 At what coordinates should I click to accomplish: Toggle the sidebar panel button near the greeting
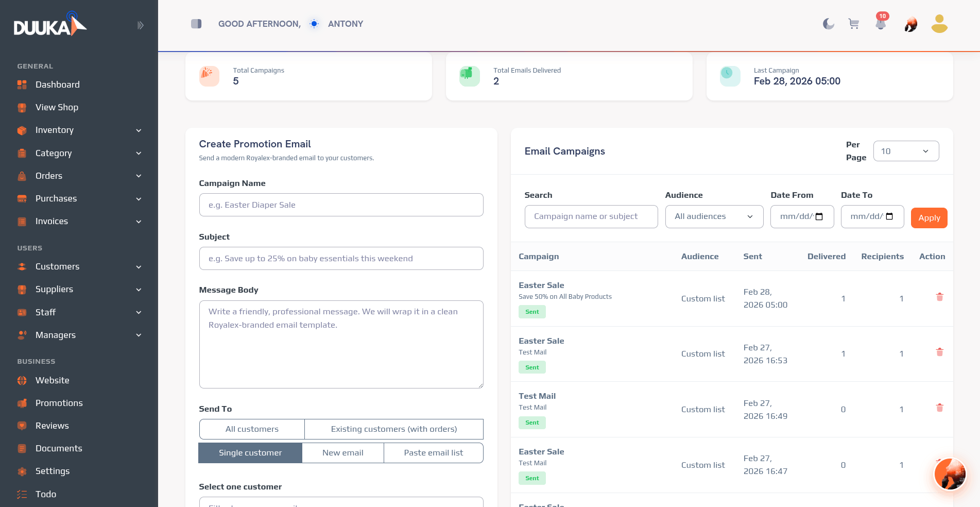(x=196, y=24)
